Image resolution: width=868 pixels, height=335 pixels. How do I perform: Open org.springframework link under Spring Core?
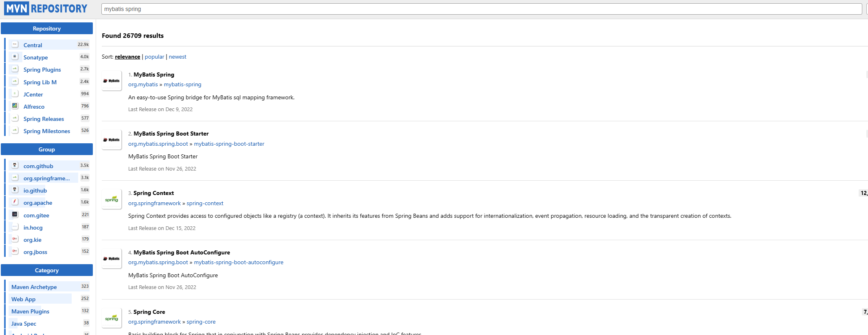[x=154, y=322]
